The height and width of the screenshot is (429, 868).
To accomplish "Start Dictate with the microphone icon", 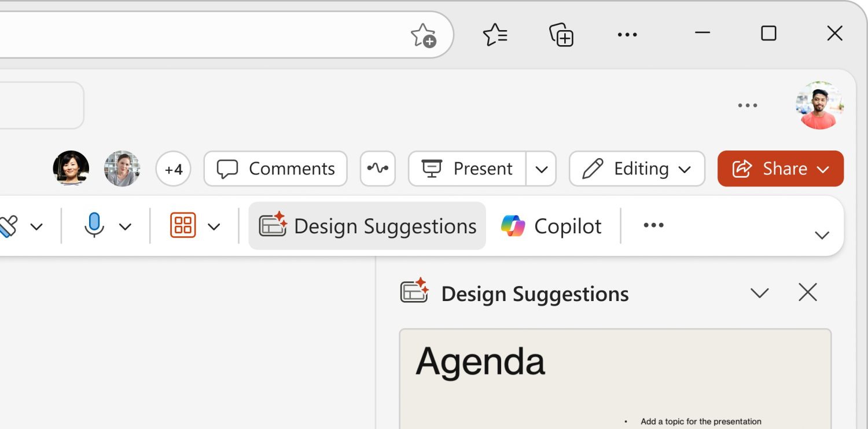I will (x=94, y=226).
